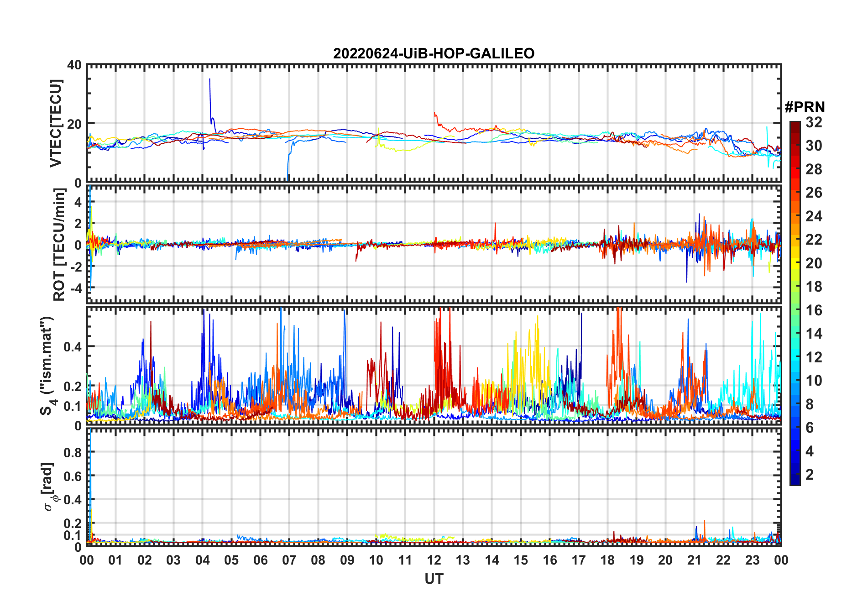
Task: Click the VTEC[TECU] y-axis label
Action: (x=56, y=123)
